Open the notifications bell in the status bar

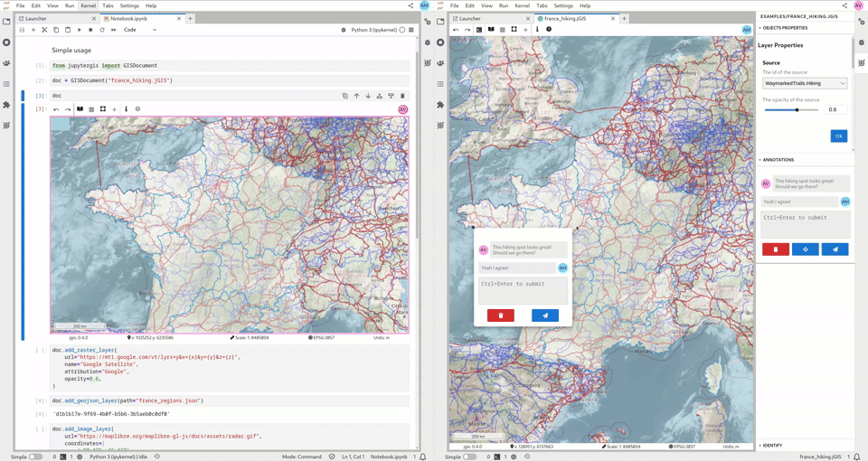coord(856,456)
